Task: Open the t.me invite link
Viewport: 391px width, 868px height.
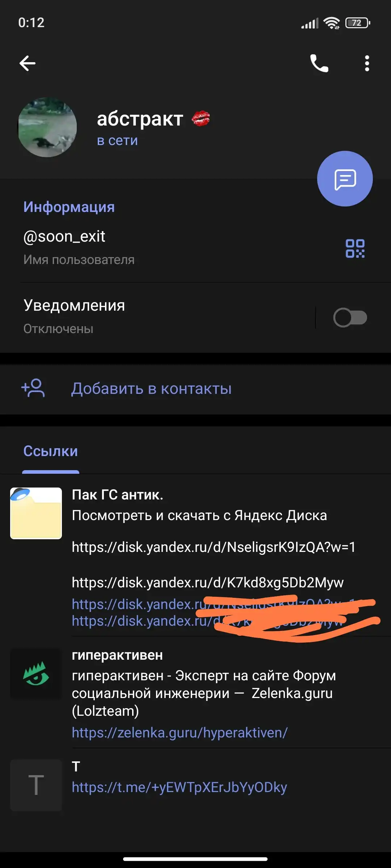Action: [179, 787]
